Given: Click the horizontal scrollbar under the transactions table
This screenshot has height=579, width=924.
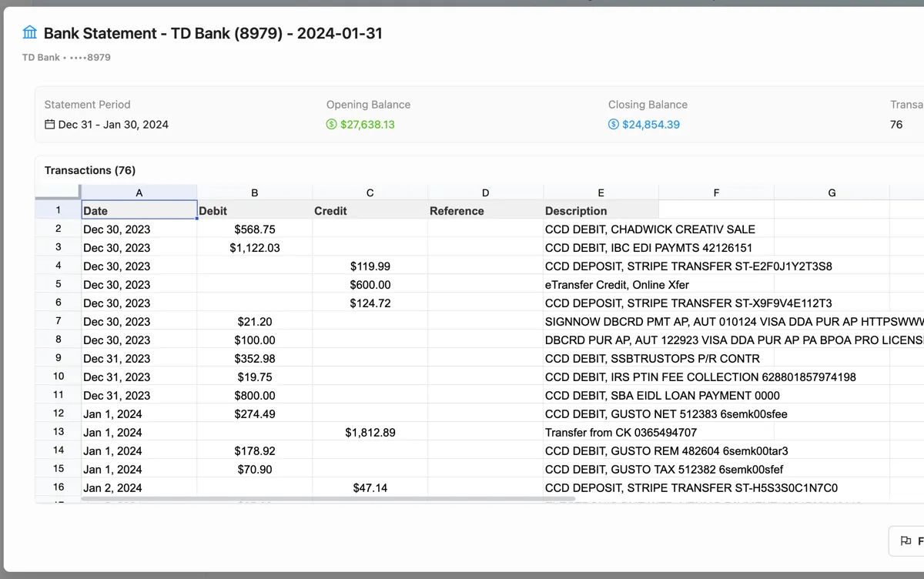Looking at the screenshot, I should tap(308, 499).
